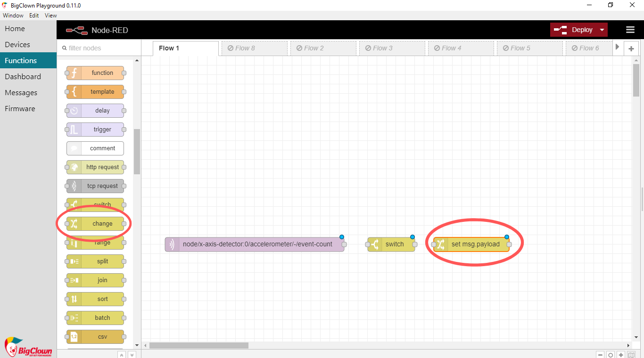
Task: Click the change node in the palette
Action: point(95,224)
